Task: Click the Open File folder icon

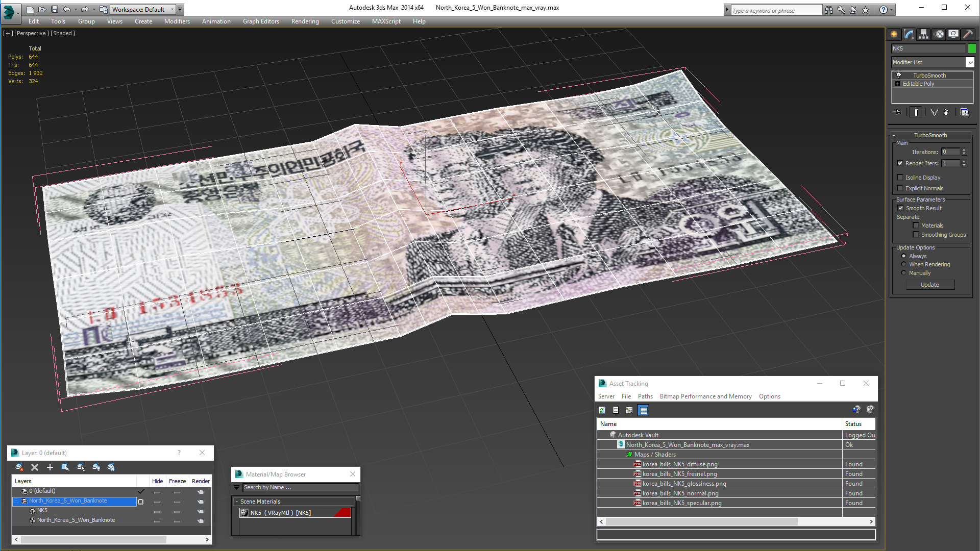Action: pos(42,9)
